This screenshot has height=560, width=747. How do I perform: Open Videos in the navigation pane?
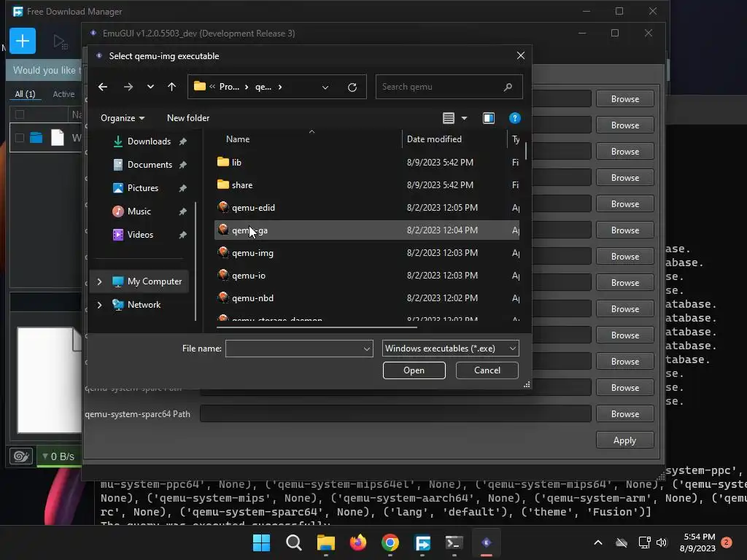140,235
